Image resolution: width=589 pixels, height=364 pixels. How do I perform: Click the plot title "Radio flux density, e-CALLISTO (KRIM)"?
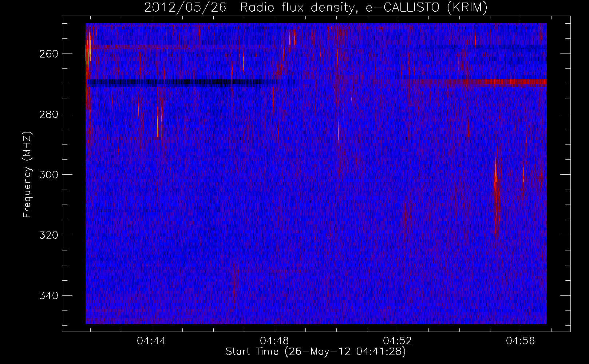[364, 7]
